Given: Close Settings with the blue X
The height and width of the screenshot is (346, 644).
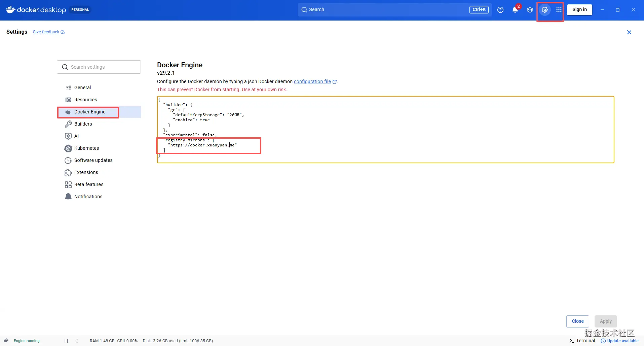Looking at the screenshot, I should tap(629, 32).
